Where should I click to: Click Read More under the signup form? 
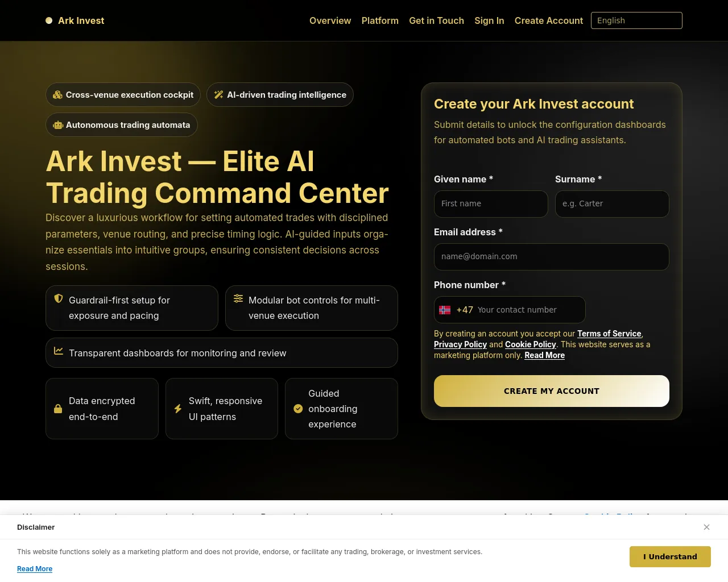pyautogui.click(x=544, y=355)
